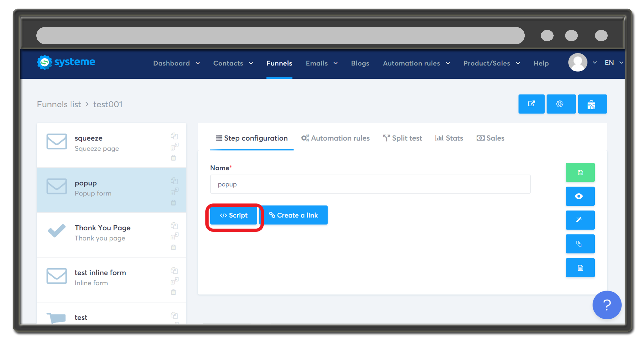
Task: Switch to the Split test tab
Action: click(x=402, y=138)
